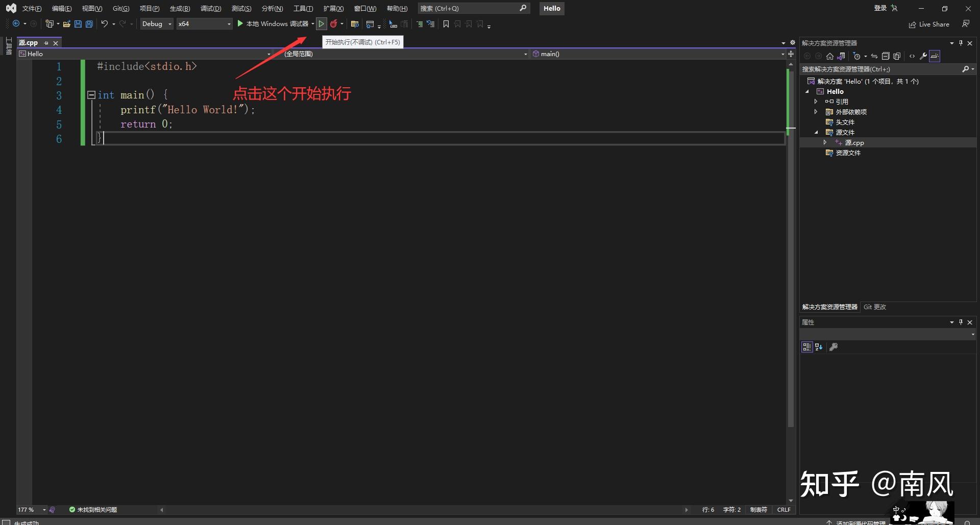Open the Solution Explorer home icon
The height and width of the screenshot is (525, 980).
(829, 56)
